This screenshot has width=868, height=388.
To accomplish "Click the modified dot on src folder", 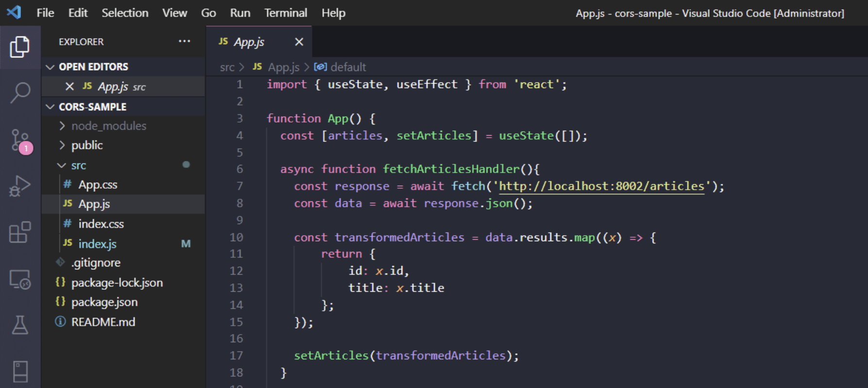I will tap(186, 165).
